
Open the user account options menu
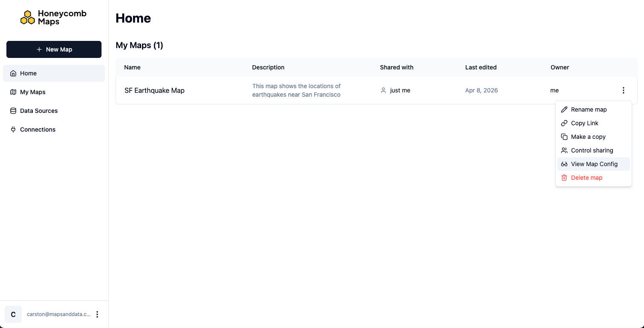[97, 314]
